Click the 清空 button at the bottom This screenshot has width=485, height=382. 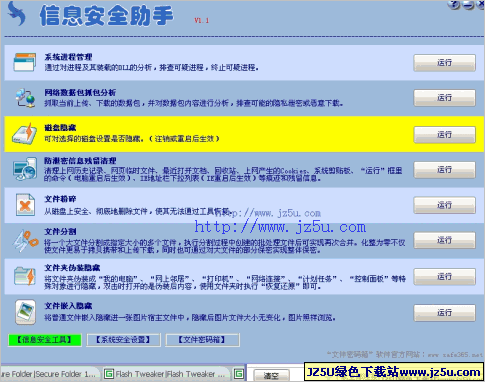click(x=271, y=376)
